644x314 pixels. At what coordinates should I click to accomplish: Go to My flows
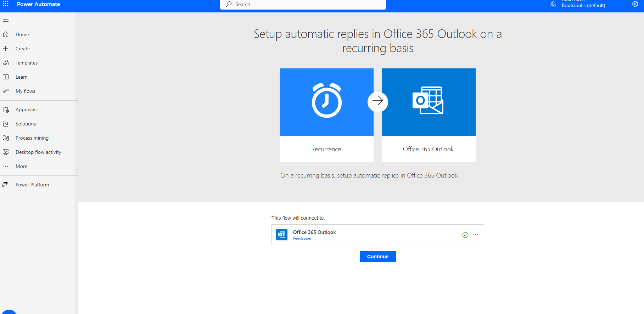(39, 91)
